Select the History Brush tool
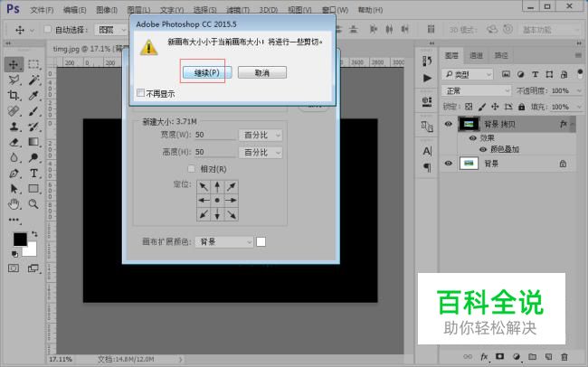 pyautogui.click(x=33, y=127)
